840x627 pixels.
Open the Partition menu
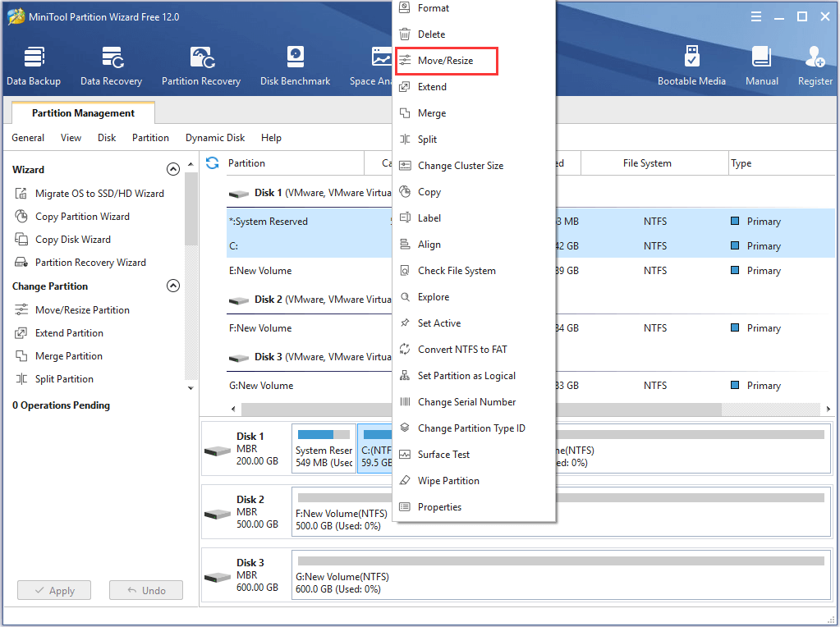tap(150, 138)
